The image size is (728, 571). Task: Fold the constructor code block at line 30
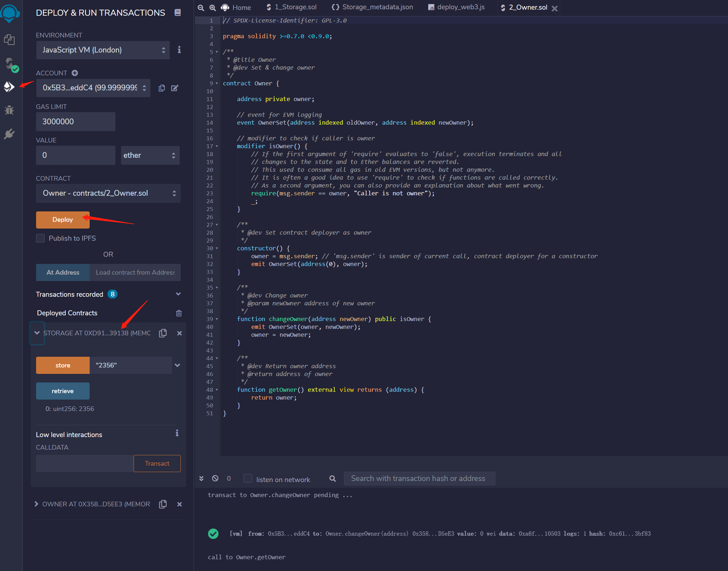coord(217,249)
